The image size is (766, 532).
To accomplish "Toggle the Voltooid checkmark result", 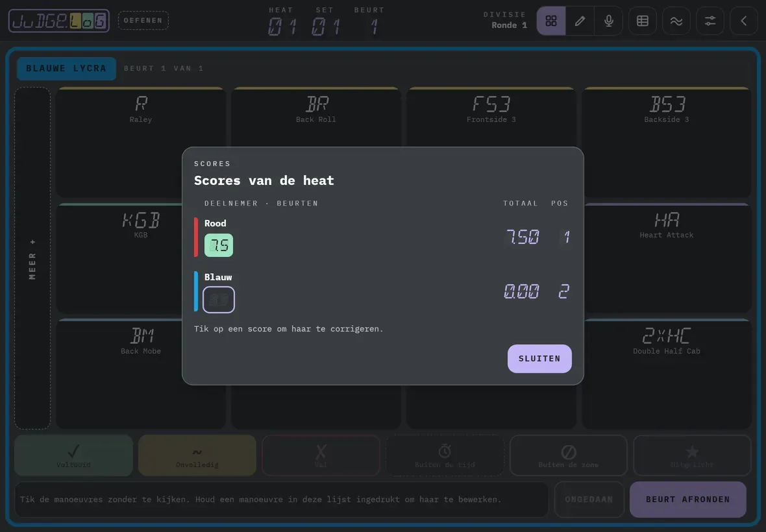I will point(73,455).
